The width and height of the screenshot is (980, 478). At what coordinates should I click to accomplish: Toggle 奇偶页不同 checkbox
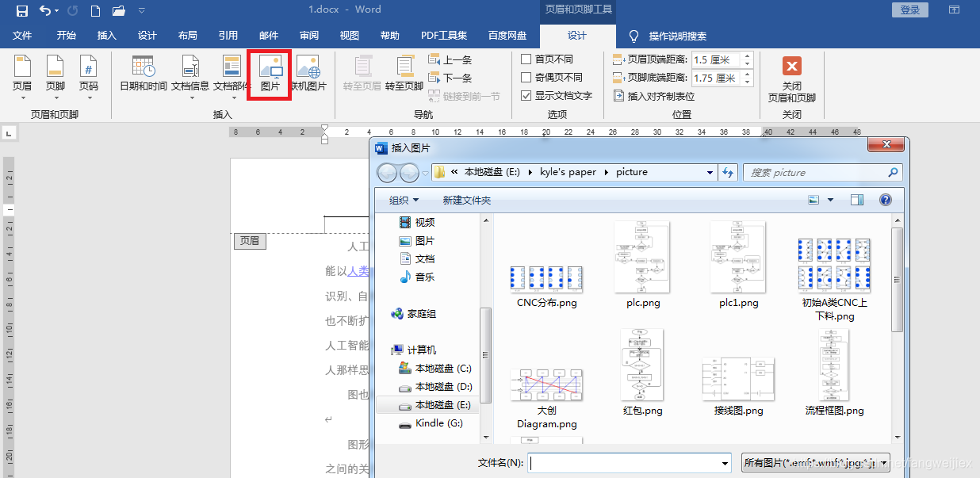point(526,77)
